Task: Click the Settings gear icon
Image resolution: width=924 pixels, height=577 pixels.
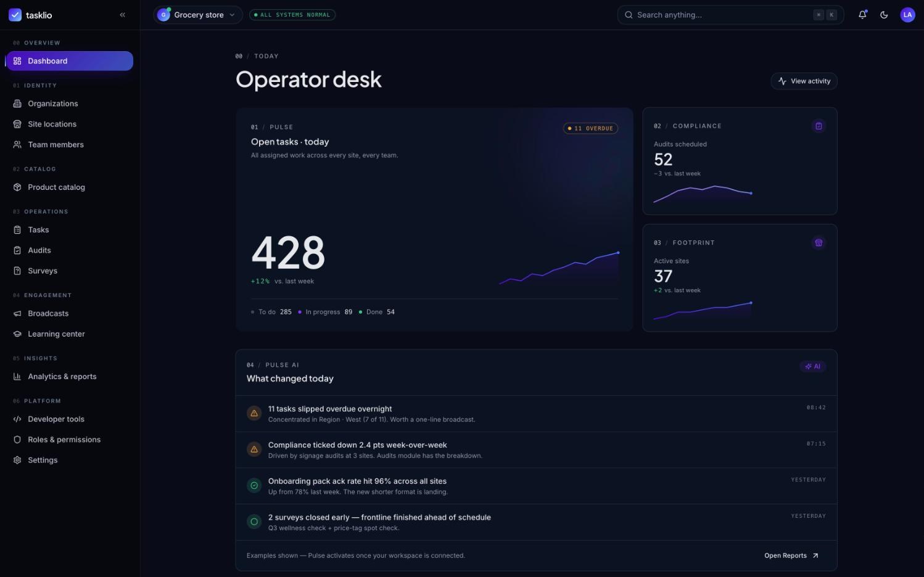Action: pyautogui.click(x=17, y=460)
